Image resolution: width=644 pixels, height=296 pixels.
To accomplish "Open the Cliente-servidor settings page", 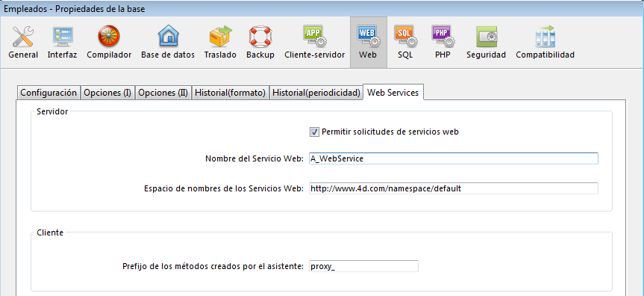I will (315, 42).
